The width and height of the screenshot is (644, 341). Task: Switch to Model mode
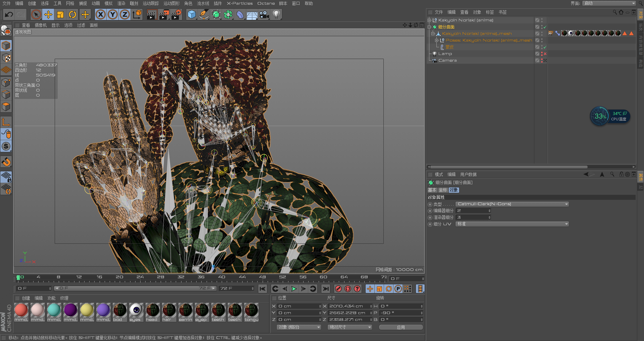tap(6, 46)
